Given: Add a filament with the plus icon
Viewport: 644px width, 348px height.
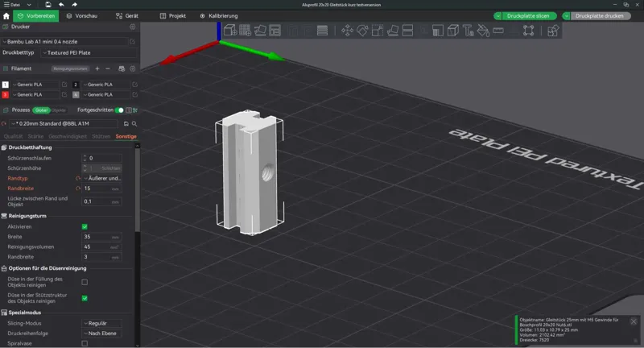Looking at the screenshot, I should pyautogui.click(x=97, y=68).
